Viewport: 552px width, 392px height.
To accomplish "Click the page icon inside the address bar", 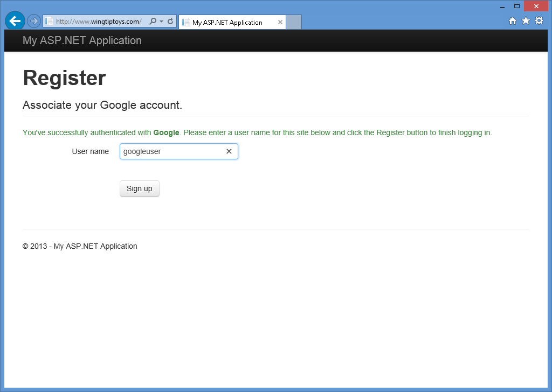I will click(x=49, y=20).
